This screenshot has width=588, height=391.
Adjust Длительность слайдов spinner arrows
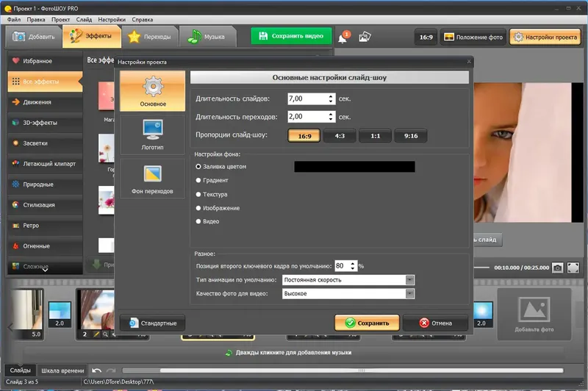(331, 98)
